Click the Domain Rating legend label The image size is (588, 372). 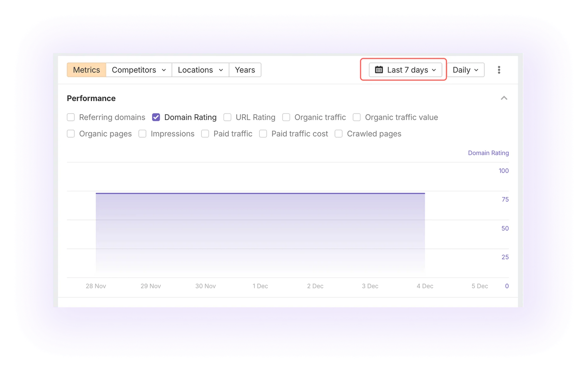pyautogui.click(x=488, y=153)
